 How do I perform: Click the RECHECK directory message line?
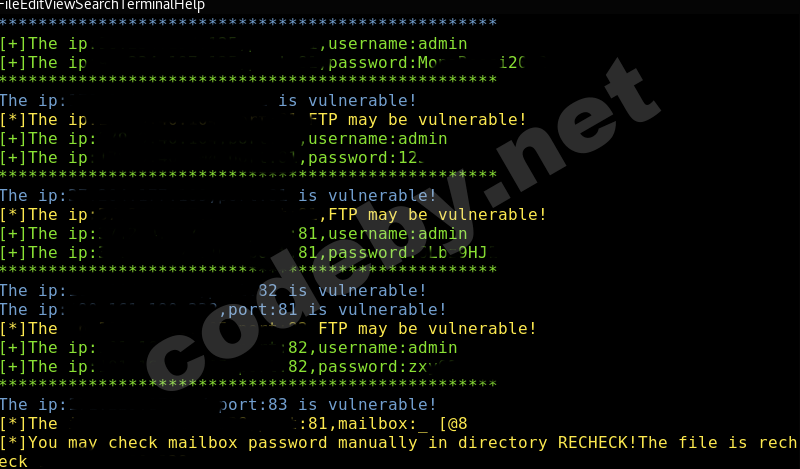tap(400, 443)
